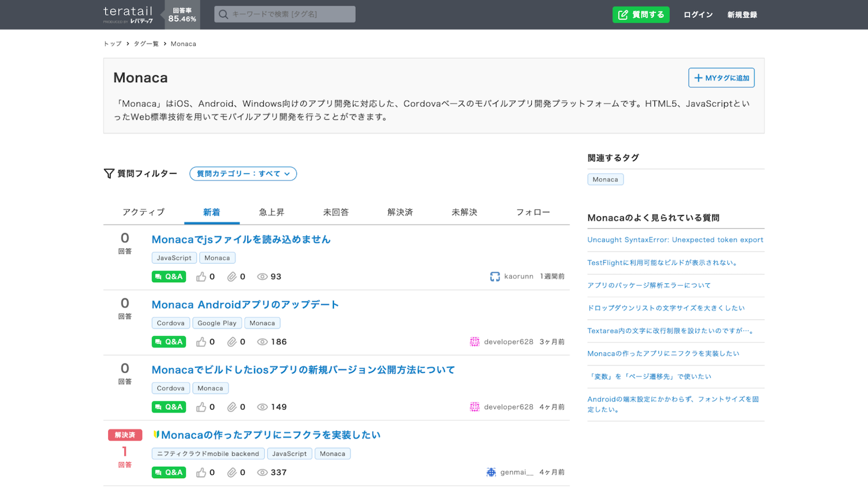Focus the keyword search field
This screenshot has width=868, height=491.
click(x=285, y=14)
